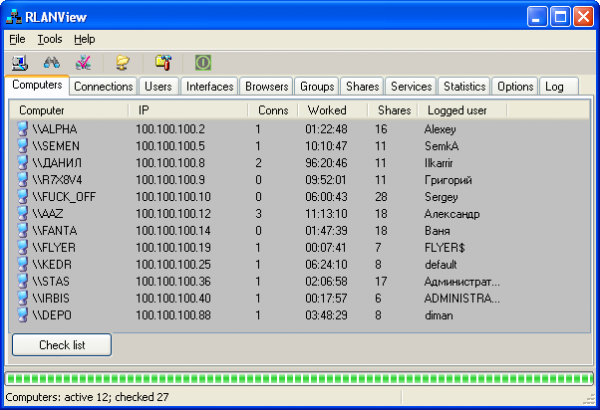Click the computer icon next to \\ДАНИЛ
This screenshot has height=410, width=600.
[23, 163]
